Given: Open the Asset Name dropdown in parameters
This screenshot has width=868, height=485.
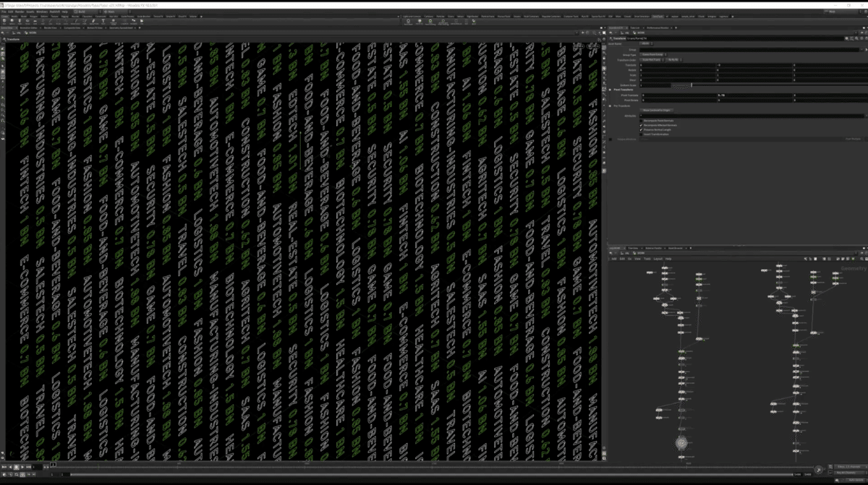Looking at the screenshot, I should pyautogui.click(x=646, y=43).
